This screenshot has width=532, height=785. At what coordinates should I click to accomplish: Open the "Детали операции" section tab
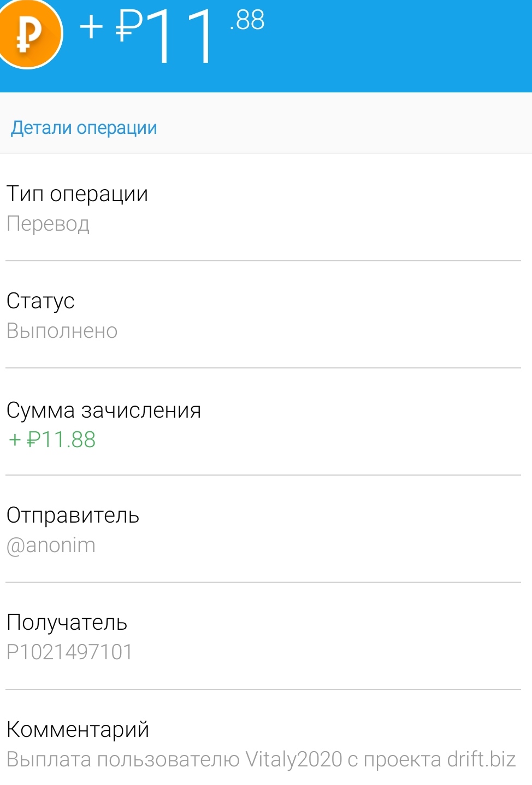click(x=84, y=128)
